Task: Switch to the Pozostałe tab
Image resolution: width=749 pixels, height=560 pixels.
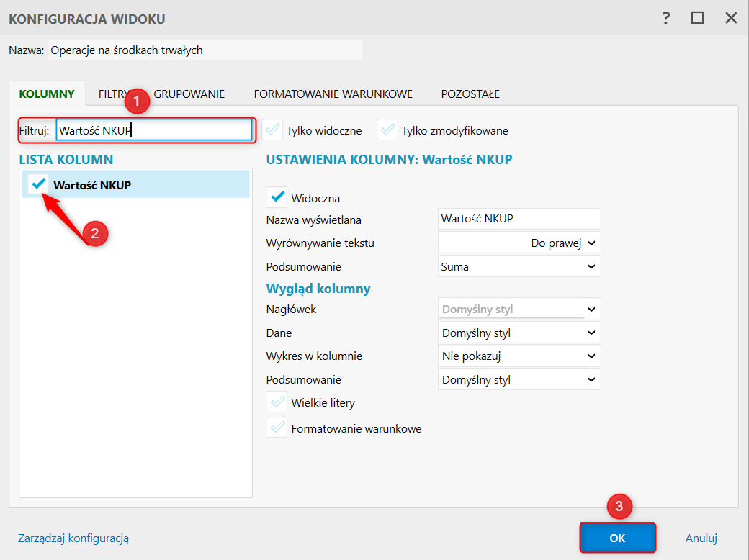Action: coord(470,94)
